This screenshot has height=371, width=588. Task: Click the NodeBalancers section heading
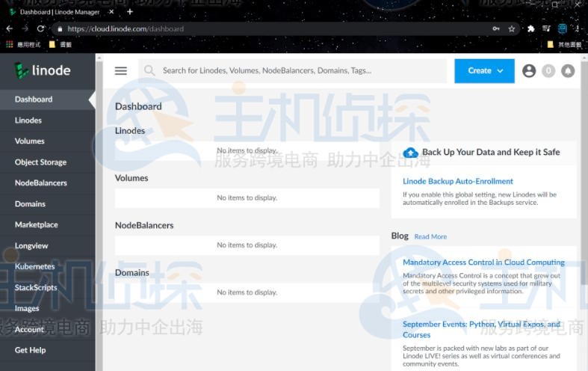144,225
